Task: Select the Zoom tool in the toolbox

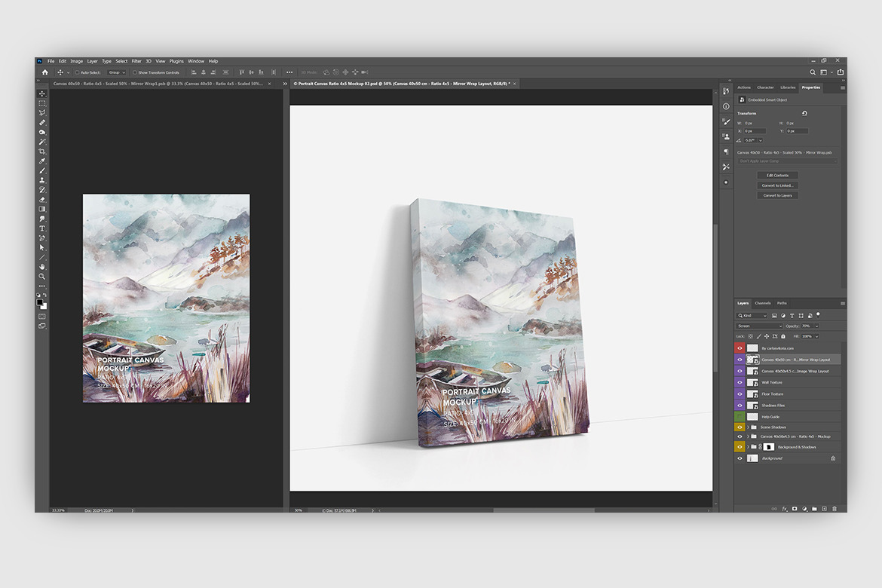Action: tap(42, 277)
